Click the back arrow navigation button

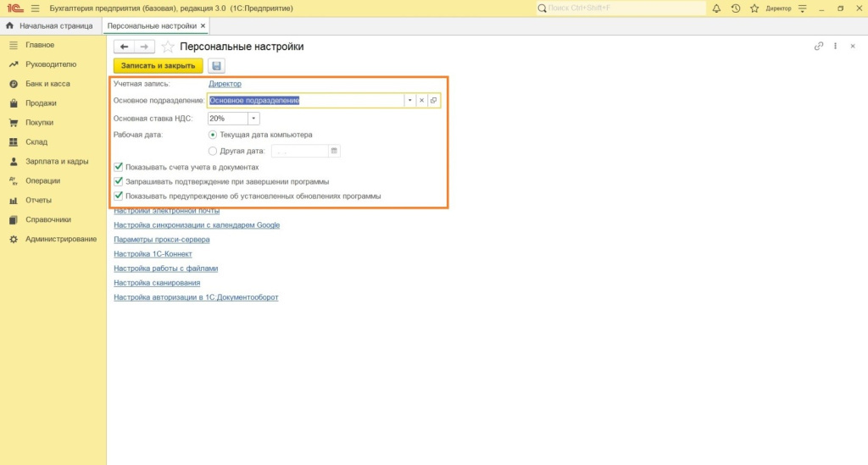pos(125,47)
